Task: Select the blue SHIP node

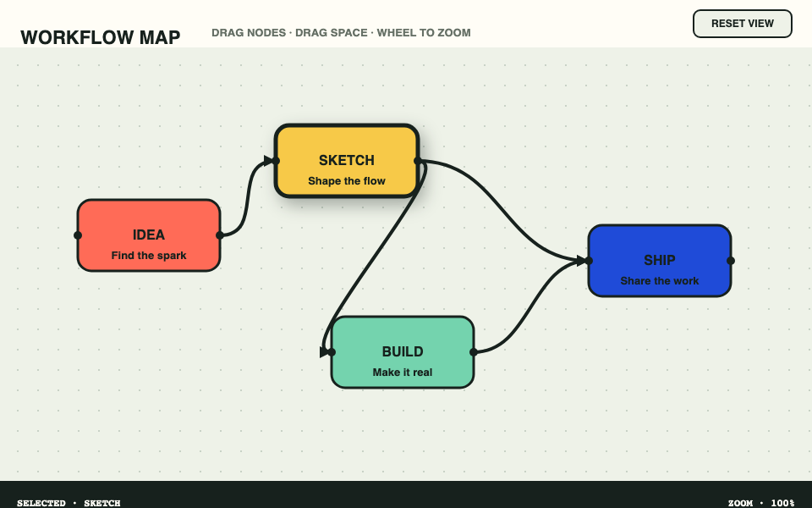Action: 659,261
